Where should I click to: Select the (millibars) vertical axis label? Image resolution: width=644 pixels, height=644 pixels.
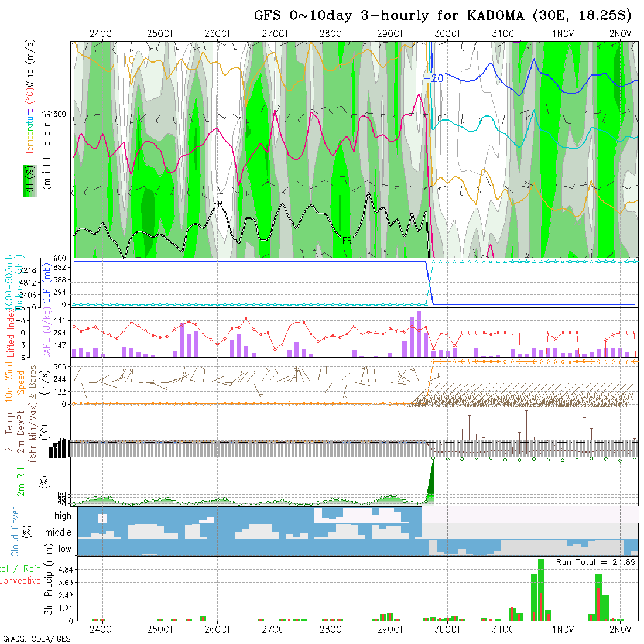point(47,150)
